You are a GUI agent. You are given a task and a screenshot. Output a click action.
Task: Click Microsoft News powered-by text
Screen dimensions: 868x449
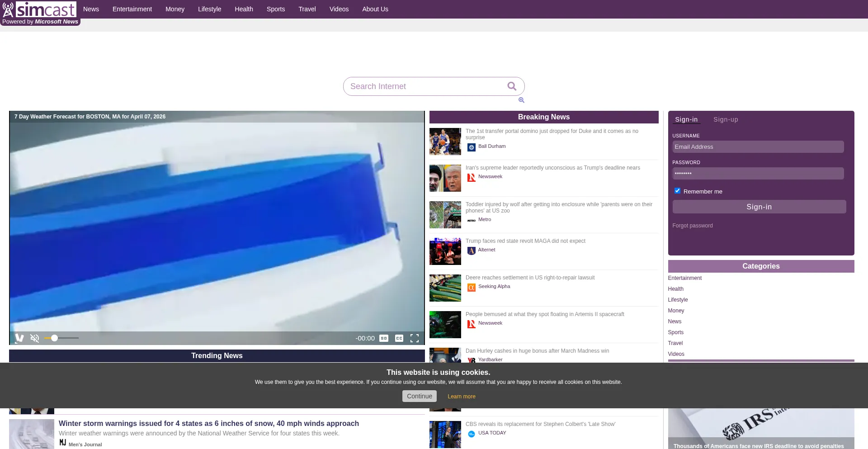click(x=57, y=22)
